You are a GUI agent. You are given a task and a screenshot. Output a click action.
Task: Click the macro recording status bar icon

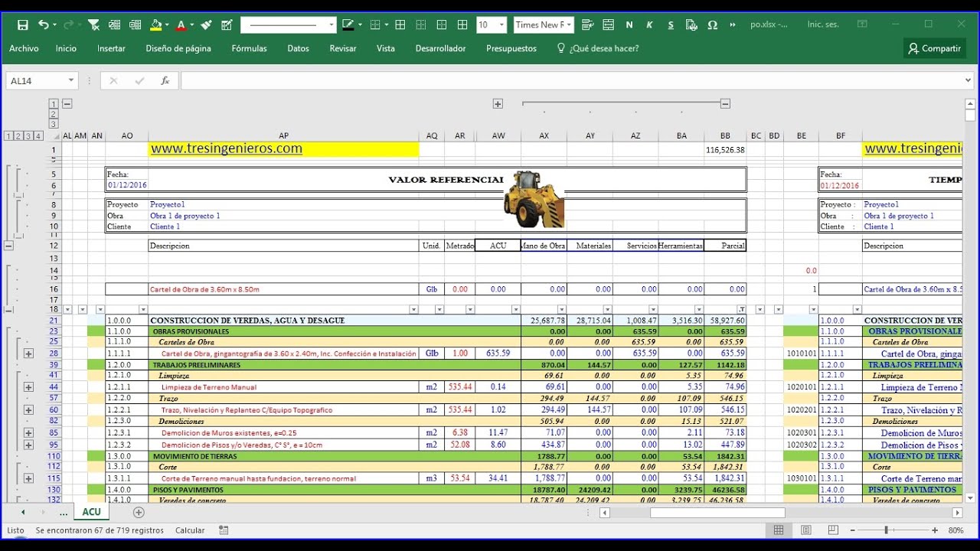click(224, 530)
